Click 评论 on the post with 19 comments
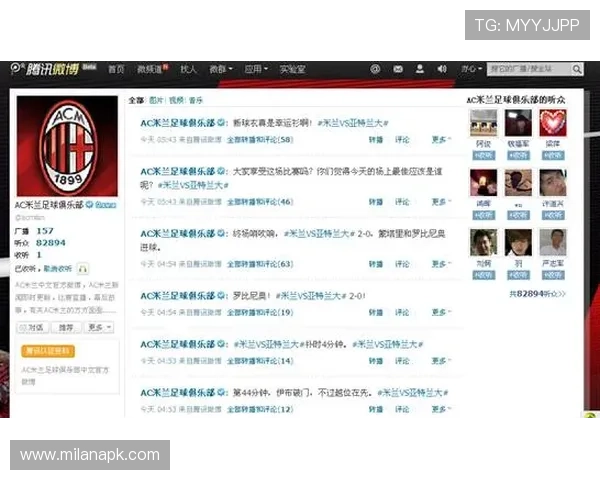The image size is (600, 480). pyautogui.click(x=402, y=312)
